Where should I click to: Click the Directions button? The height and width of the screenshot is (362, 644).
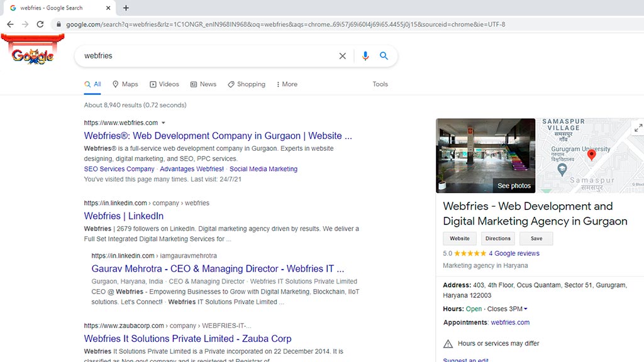[x=498, y=238]
